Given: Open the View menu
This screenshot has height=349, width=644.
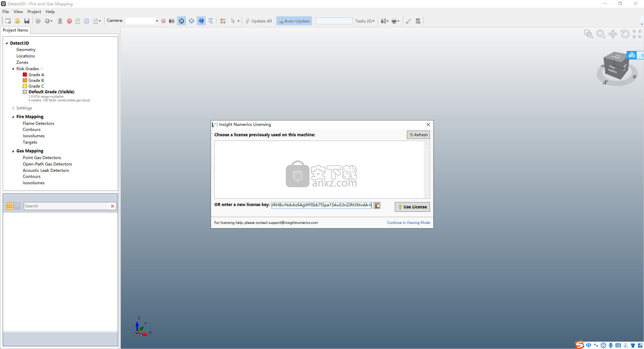Looking at the screenshot, I should (x=18, y=11).
